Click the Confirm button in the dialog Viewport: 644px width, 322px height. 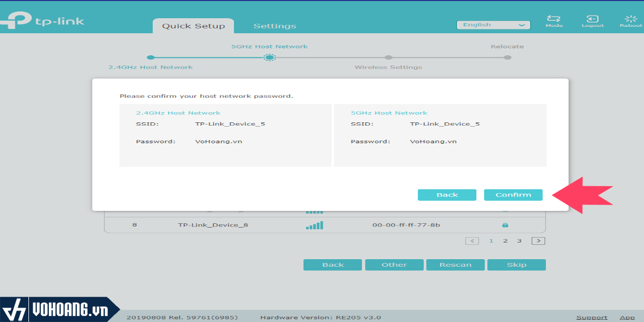[x=513, y=195]
